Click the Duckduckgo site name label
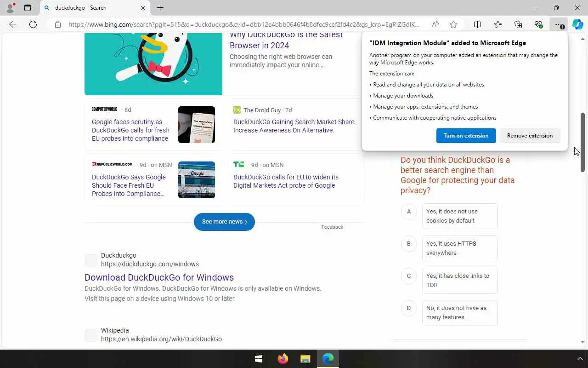Viewport: 588px width, 368px height. (119, 255)
